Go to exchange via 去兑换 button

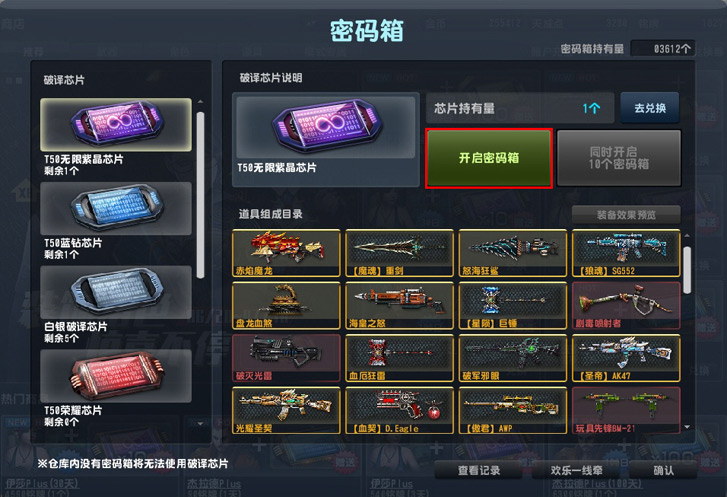(650, 108)
